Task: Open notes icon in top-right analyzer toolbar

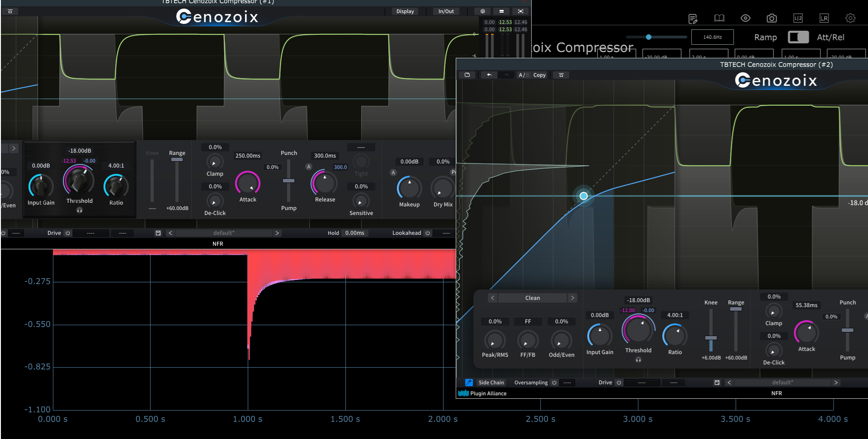Action: tap(693, 19)
